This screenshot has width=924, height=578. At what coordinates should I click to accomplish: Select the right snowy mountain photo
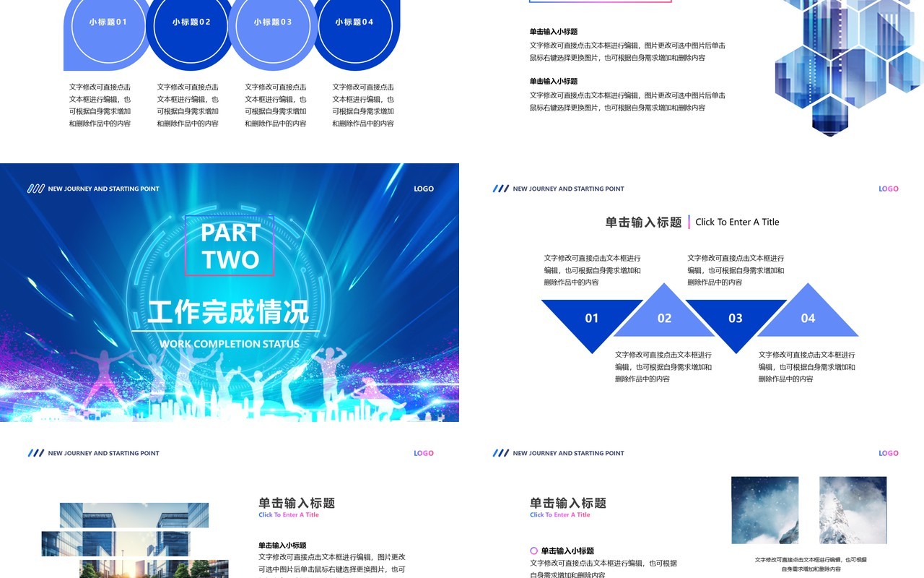[853, 510]
